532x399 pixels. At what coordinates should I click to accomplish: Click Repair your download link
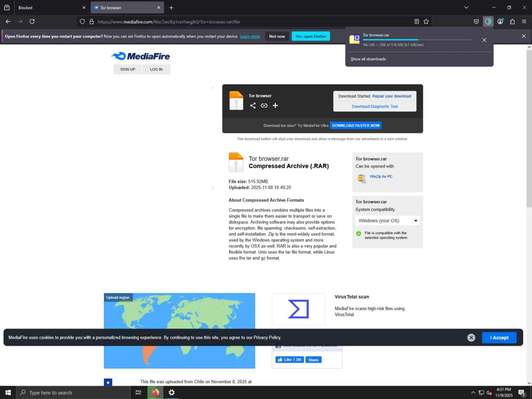392,96
